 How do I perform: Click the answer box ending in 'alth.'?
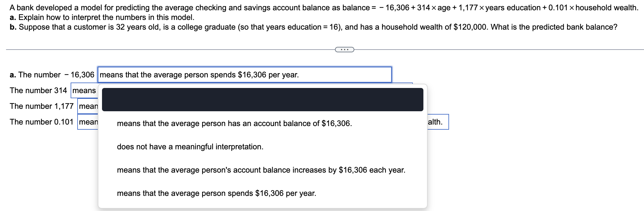437,122
